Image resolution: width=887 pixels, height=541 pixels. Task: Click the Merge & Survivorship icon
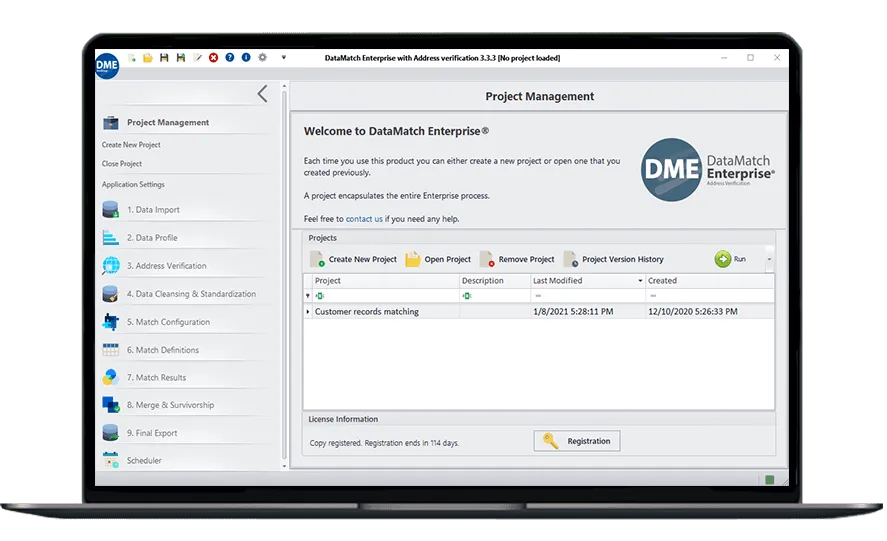(x=111, y=405)
